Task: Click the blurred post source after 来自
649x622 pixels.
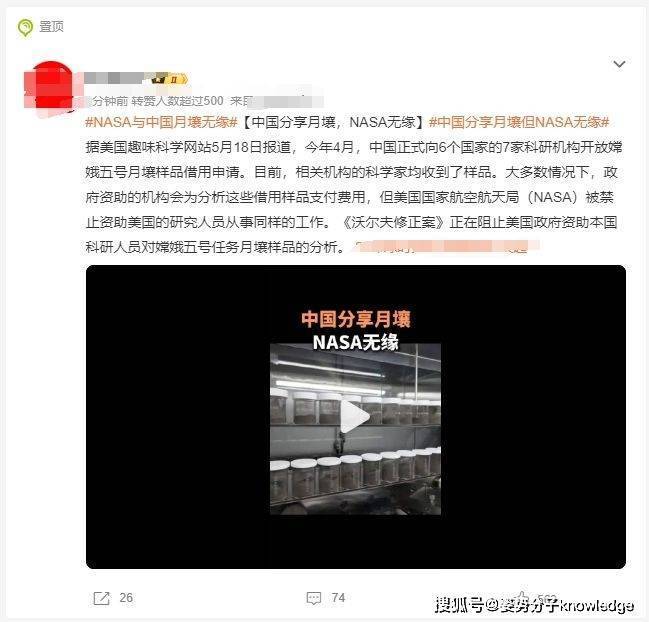Action: pos(289,101)
